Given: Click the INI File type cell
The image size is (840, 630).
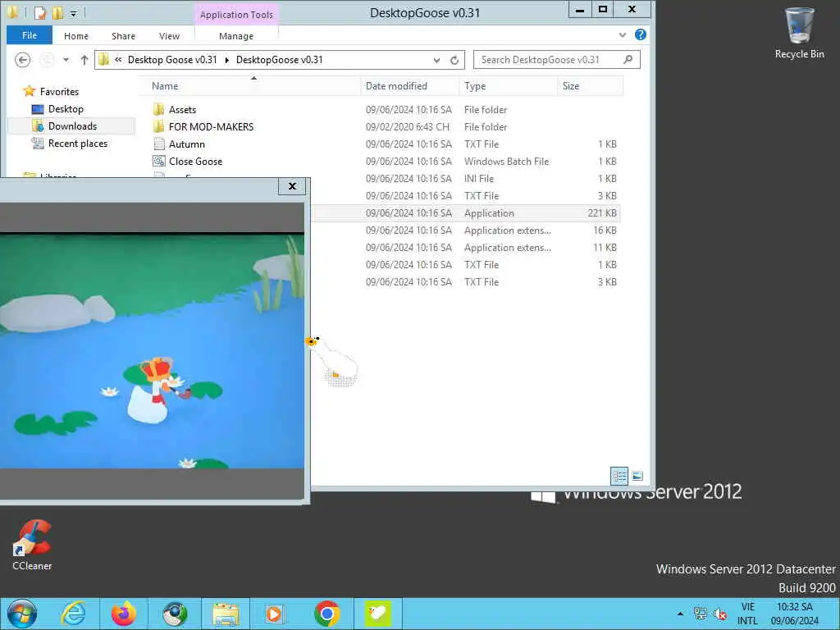Looking at the screenshot, I should point(479,178).
